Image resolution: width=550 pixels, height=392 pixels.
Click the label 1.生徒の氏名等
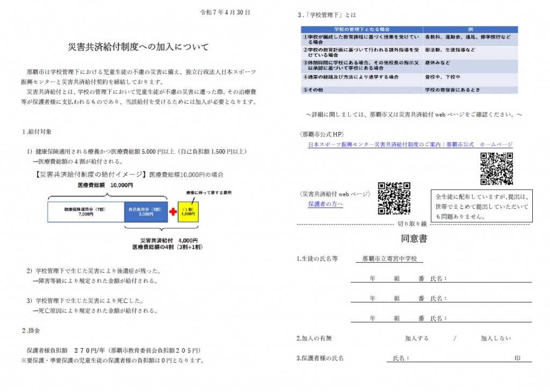317,259
